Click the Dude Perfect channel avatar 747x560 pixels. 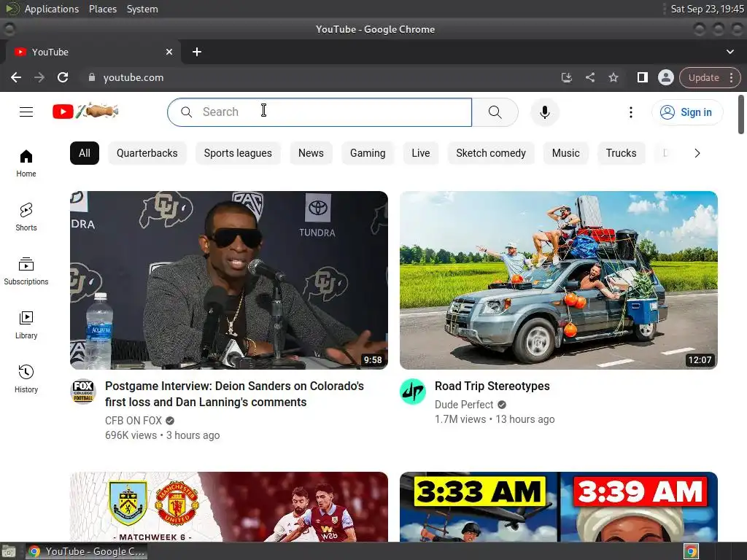point(413,392)
